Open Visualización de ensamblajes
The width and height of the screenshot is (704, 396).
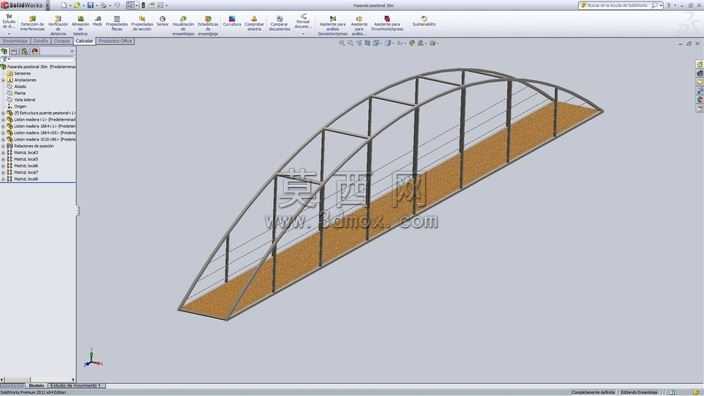point(183,25)
